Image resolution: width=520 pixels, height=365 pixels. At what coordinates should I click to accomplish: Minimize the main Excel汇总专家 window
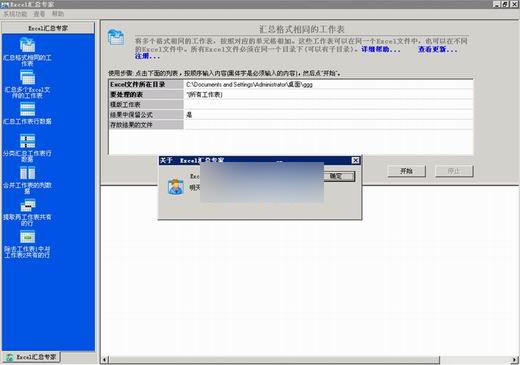pyautogui.click(x=497, y=4)
